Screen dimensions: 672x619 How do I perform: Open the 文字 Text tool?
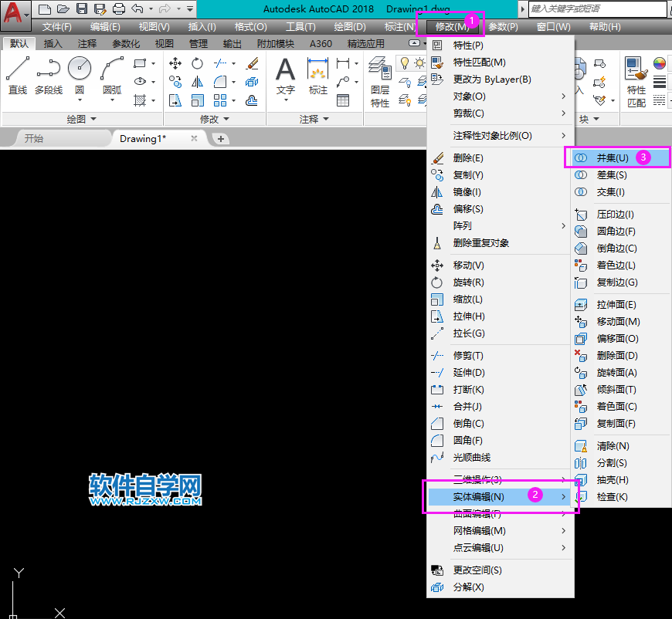(285, 73)
